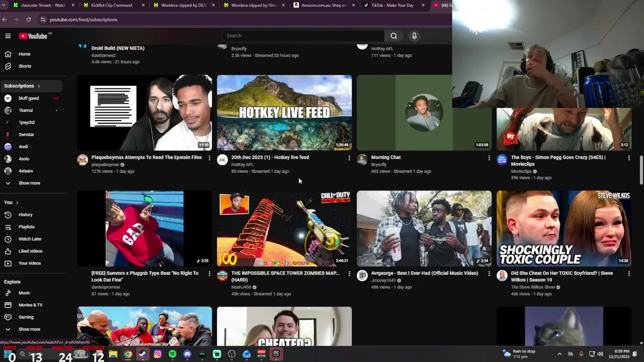Screen dimensions: 644x362
Task: Click the search magnifier button
Action: [394, 36]
